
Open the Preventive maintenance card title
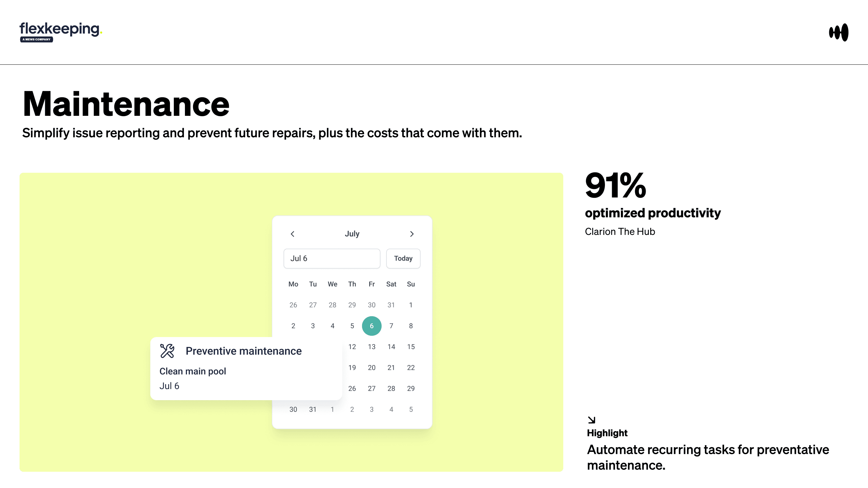(x=243, y=351)
